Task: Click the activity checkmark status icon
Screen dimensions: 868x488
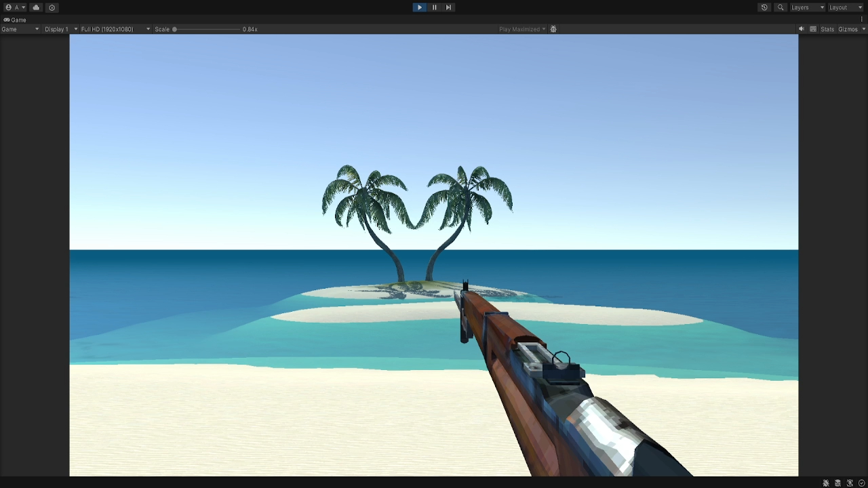Action: [x=862, y=483]
